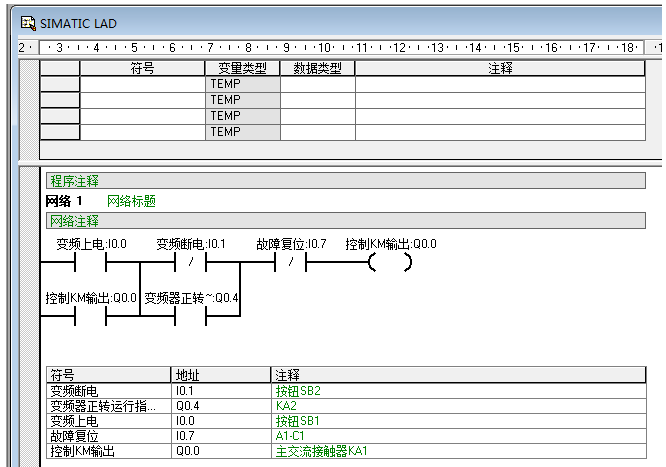The height and width of the screenshot is (467, 666).
Task: Edit the 网络标题 network title text
Action: [131, 201]
